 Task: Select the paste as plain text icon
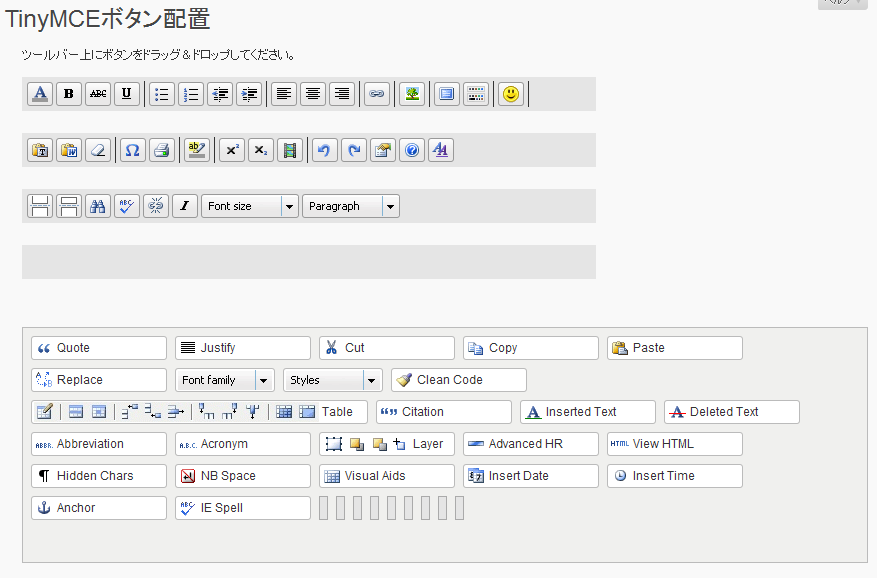click(x=40, y=150)
